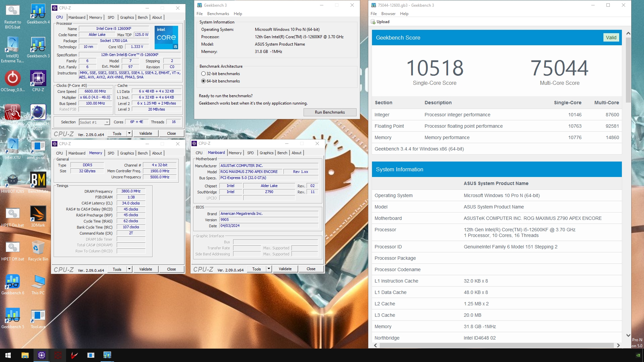
Task: Open Benchmarks menu in Geekbench 3
Action: 218,14
